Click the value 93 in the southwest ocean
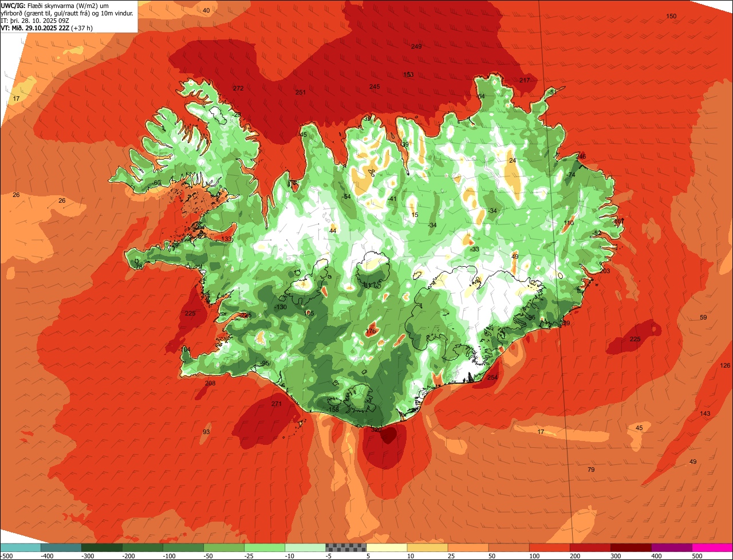This screenshot has width=733, height=560. point(206,431)
